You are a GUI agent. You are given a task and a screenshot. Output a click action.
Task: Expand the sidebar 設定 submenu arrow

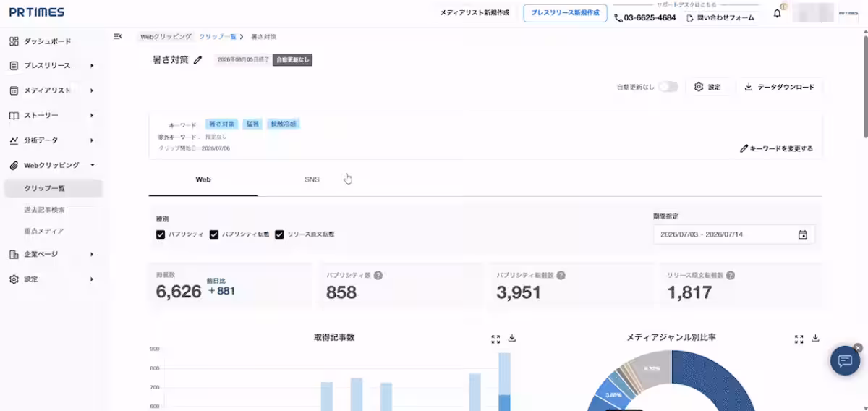(x=92, y=279)
